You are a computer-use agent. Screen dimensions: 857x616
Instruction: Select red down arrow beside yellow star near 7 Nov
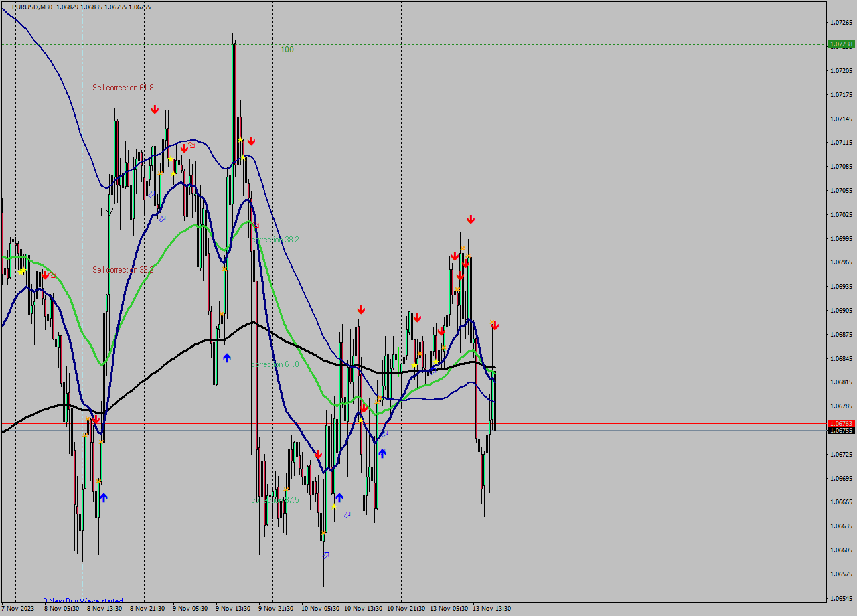(x=45, y=275)
